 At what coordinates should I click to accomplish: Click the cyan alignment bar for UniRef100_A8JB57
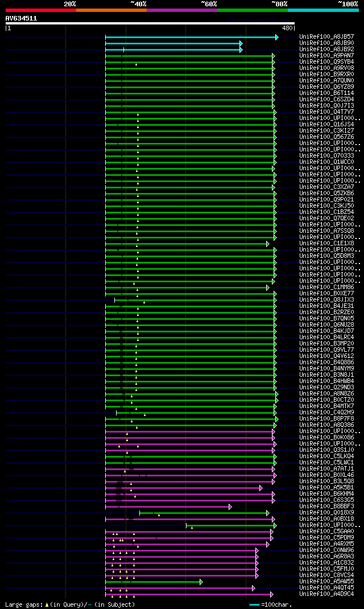pos(191,38)
